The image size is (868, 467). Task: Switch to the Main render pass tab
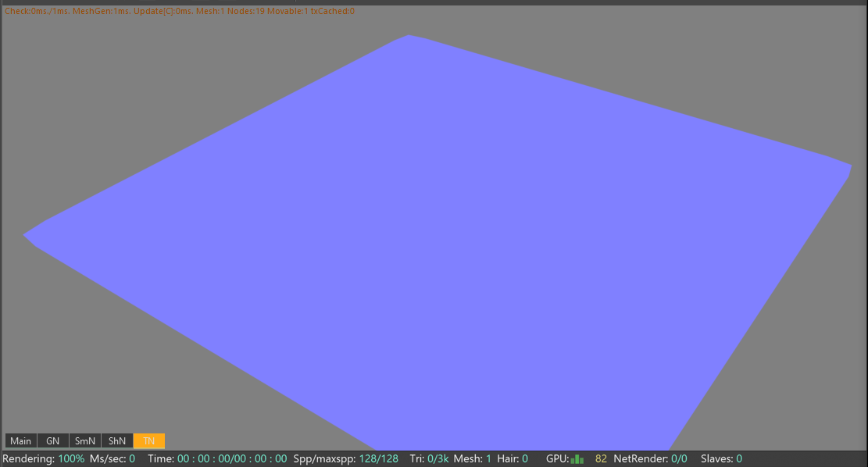21,441
